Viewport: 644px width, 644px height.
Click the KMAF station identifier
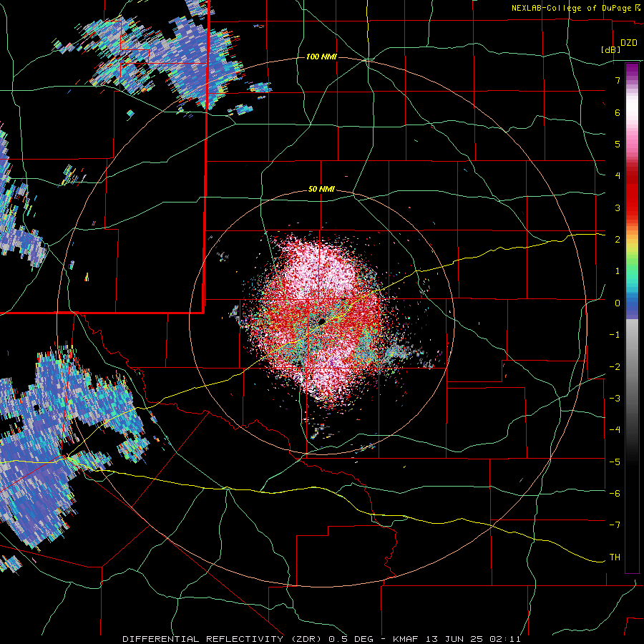(406, 639)
